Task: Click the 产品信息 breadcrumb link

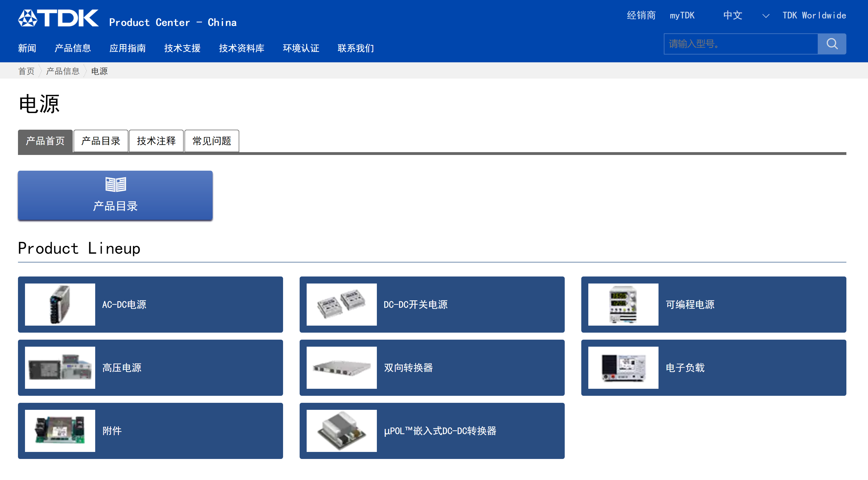Action: 63,71
